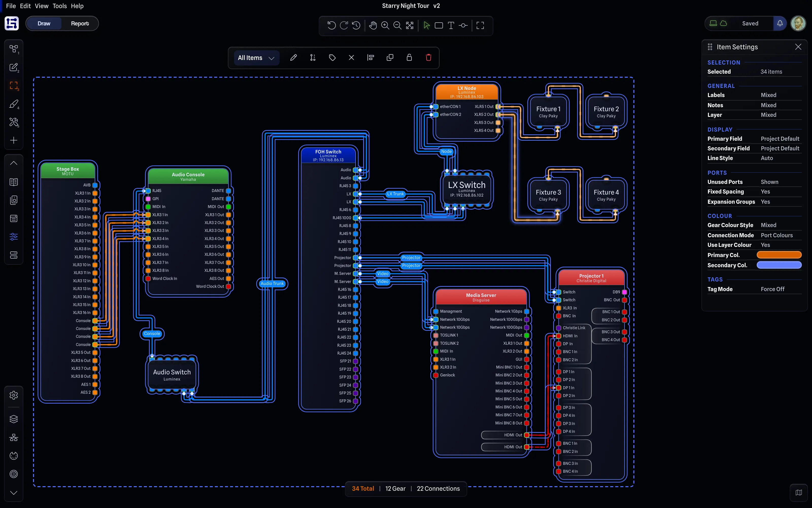
Task: Click the Audio Trunk connection label
Action: tap(272, 283)
